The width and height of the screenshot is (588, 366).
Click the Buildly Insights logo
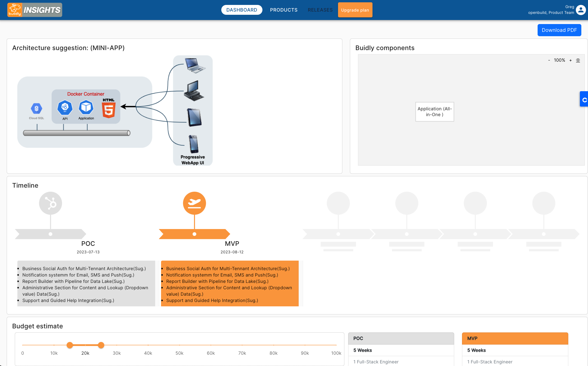[x=35, y=10]
